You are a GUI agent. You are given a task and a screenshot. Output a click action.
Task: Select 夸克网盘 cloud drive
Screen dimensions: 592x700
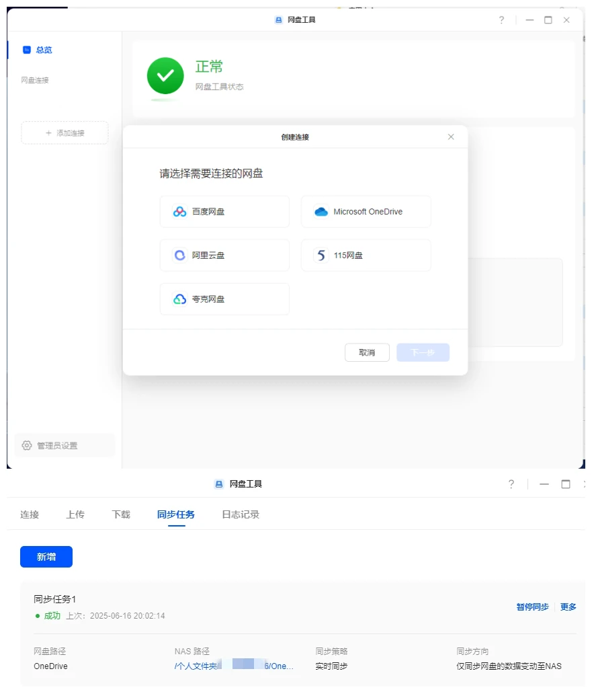coord(224,299)
